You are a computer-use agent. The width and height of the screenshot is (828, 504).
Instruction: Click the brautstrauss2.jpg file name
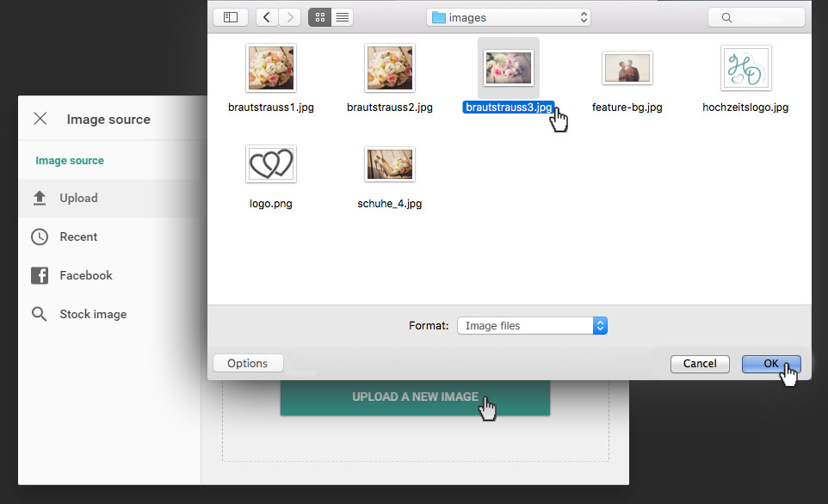[x=390, y=108]
